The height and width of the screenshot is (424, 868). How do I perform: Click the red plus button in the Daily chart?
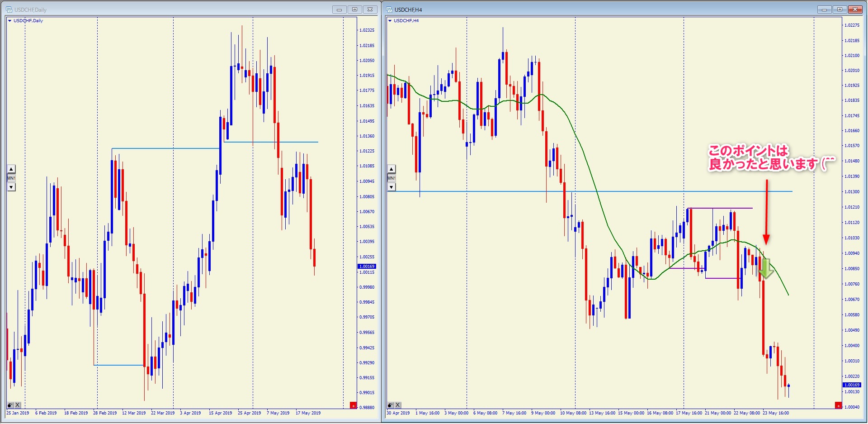pos(353,405)
